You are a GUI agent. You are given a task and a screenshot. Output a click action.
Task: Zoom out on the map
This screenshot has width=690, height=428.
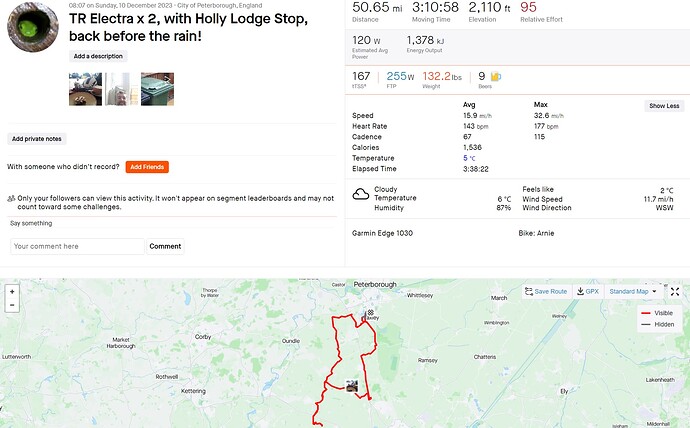click(12, 305)
